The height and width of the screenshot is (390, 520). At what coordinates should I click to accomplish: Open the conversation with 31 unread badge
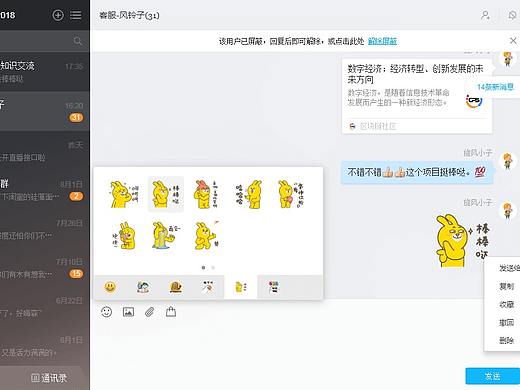pyautogui.click(x=45, y=111)
